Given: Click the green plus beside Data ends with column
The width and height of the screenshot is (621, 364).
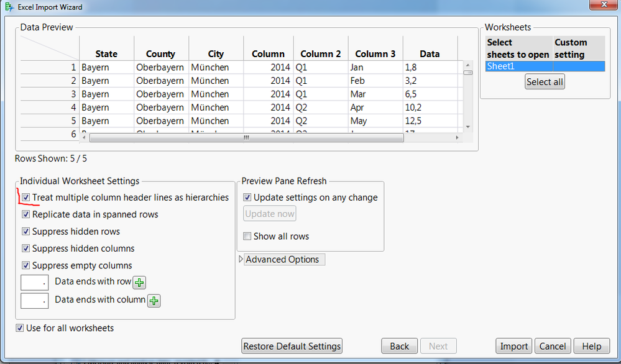Looking at the screenshot, I should point(154,301).
